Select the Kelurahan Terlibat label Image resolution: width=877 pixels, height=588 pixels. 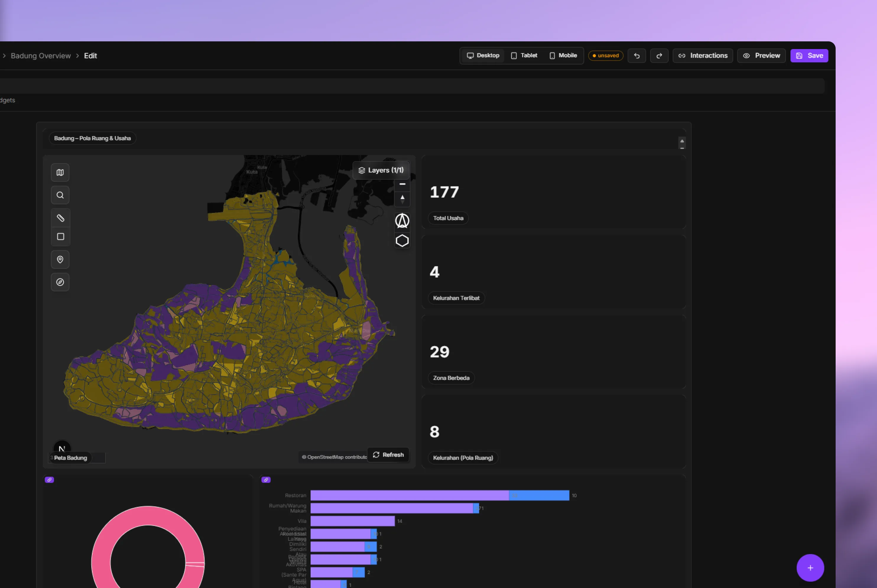pyautogui.click(x=456, y=298)
